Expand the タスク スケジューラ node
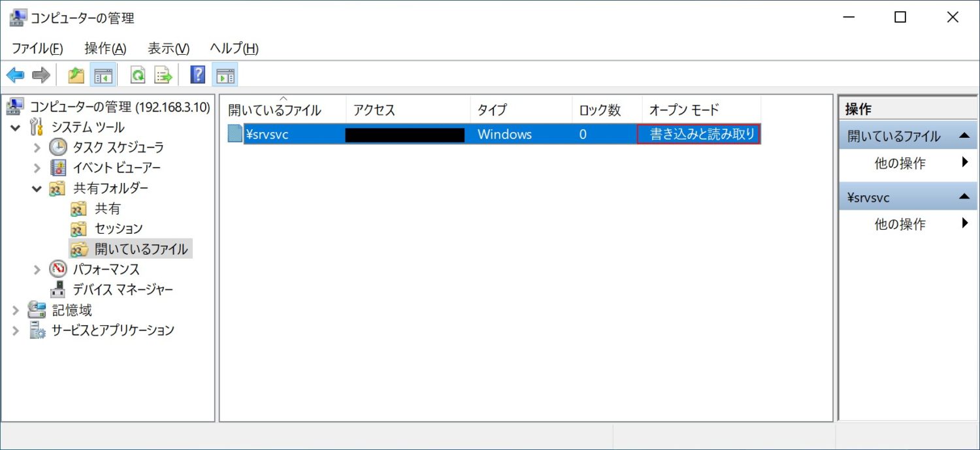This screenshot has width=980, height=450. point(37,148)
